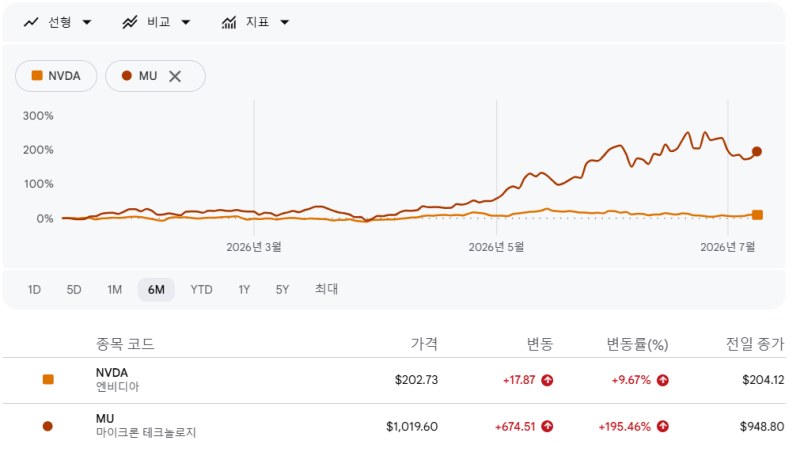Switch to 최대 time range

[327, 289]
